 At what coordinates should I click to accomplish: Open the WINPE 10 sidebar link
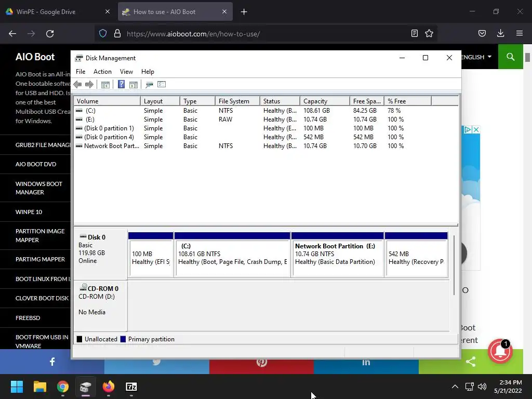click(x=29, y=212)
